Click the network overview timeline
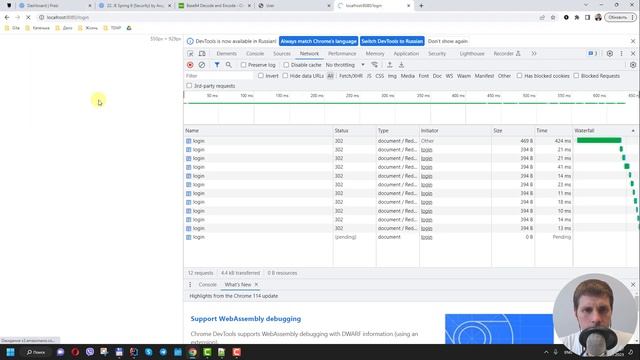 410,108
